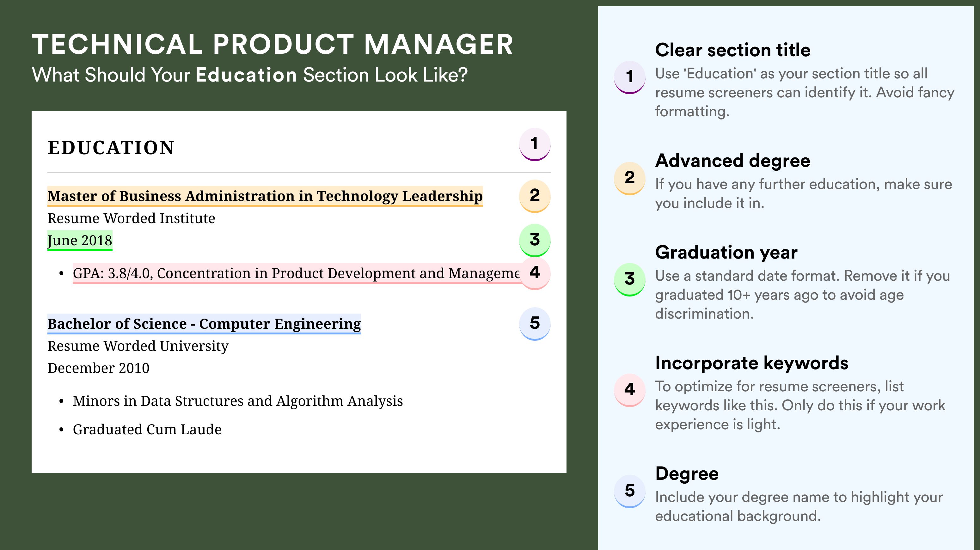The image size is (980, 550).
Task: Click the number 4 badge next to Incorporate keywords
Action: (630, 390)
